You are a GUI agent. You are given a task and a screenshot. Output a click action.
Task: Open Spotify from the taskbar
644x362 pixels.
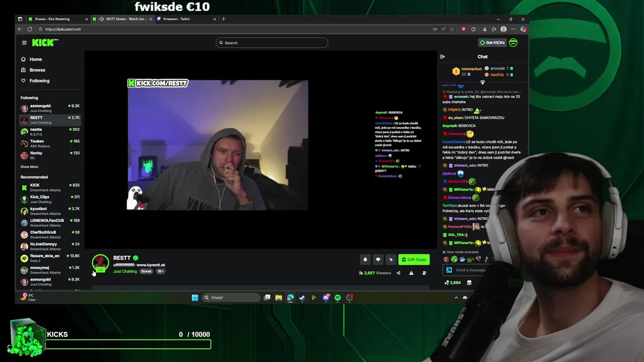point(338,298)
